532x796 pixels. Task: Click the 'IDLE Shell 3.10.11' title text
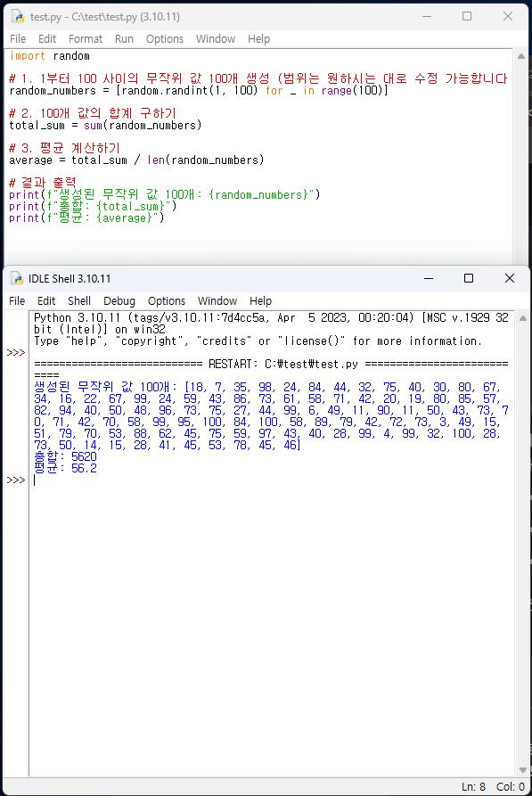(x=70, y=279)
